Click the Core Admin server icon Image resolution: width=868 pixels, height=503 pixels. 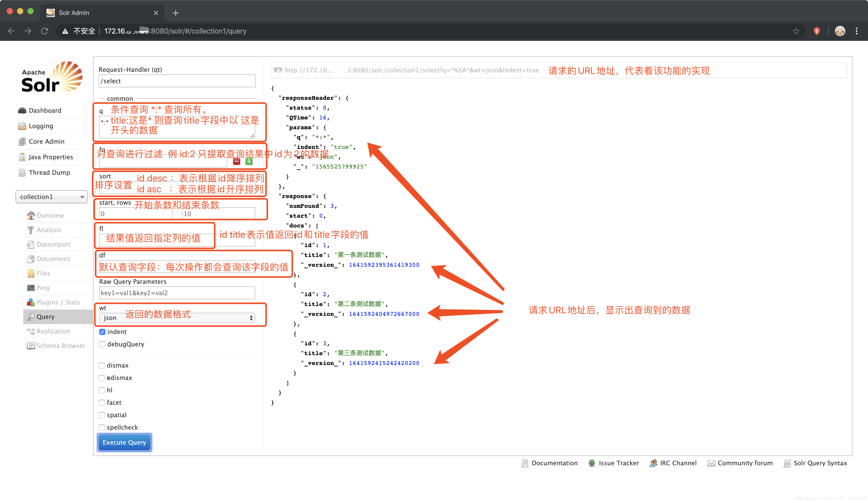pos(22,142)
